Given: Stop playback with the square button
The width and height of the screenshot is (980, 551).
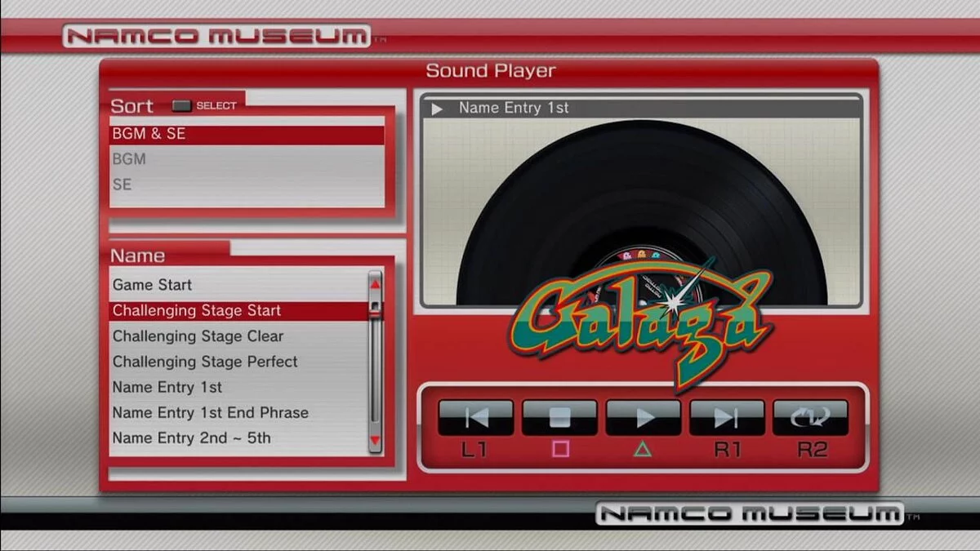Looking at the screenshot, I should 560,417.
